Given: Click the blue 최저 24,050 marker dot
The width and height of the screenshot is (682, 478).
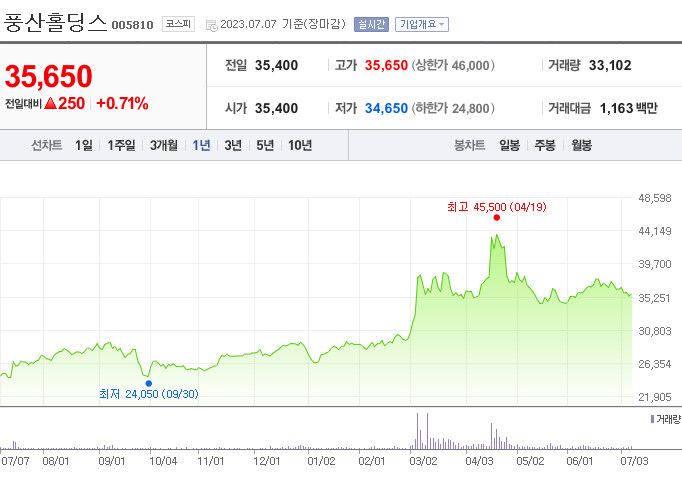Looking at the screenshot, I should click(149, 383).
